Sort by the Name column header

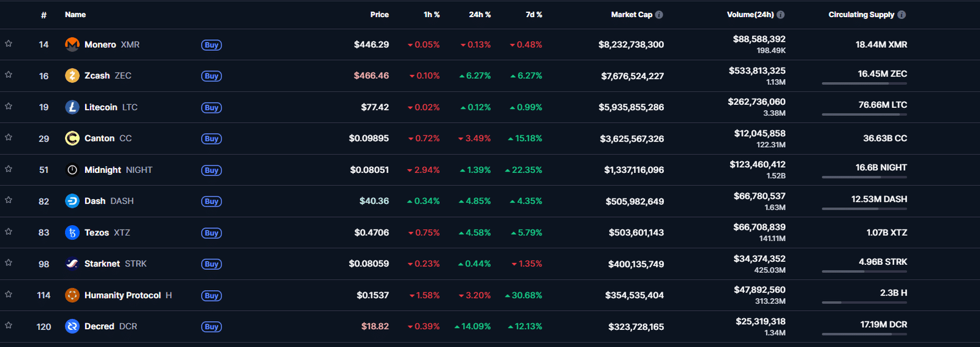click(x=75, y=15)
